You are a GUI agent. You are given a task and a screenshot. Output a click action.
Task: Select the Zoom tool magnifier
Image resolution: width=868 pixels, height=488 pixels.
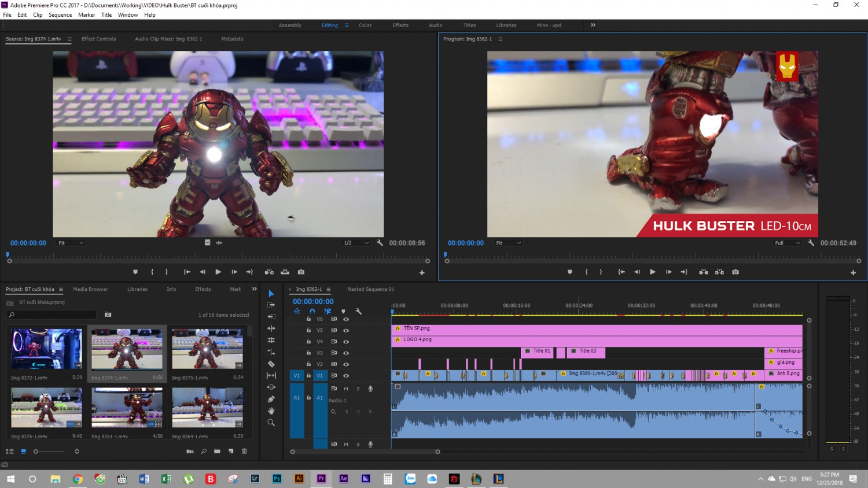pos(271,423)
